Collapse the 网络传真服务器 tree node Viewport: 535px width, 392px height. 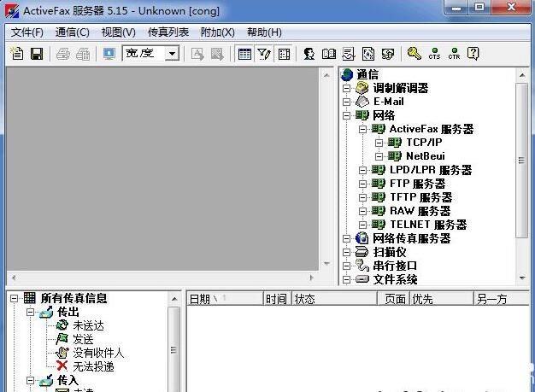[346, 238]
